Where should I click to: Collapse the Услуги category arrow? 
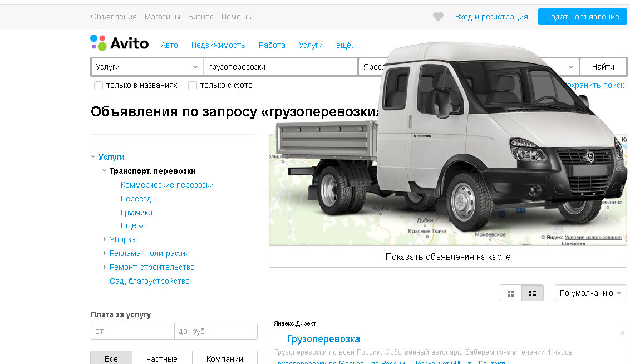pyautogui.click(x=93, y=157)
